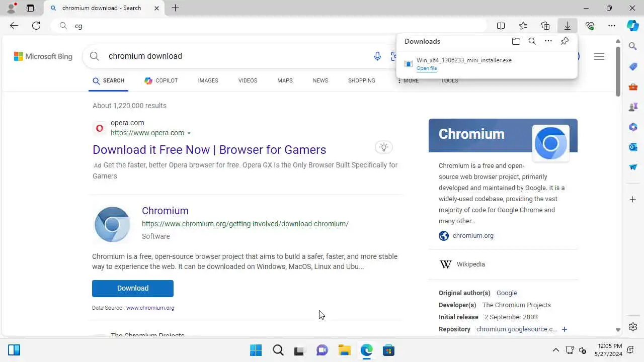Open Microsoft Store from the taskbar
This screenshot has width=644, height=362.
click(388, 350)
